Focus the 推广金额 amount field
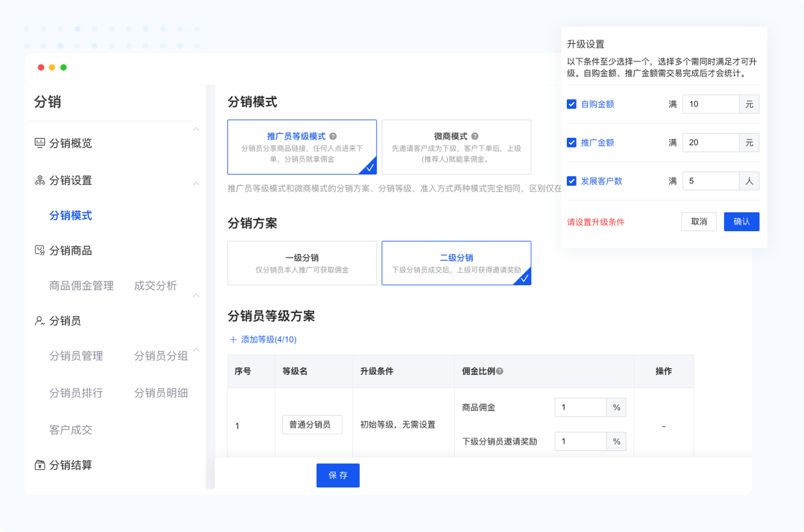Viewport: 804px width, 532px height. (x=711, y=143)
